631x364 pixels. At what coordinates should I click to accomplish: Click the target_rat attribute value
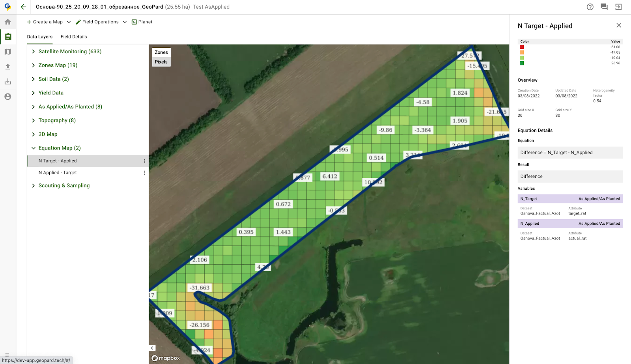[577, 213]
